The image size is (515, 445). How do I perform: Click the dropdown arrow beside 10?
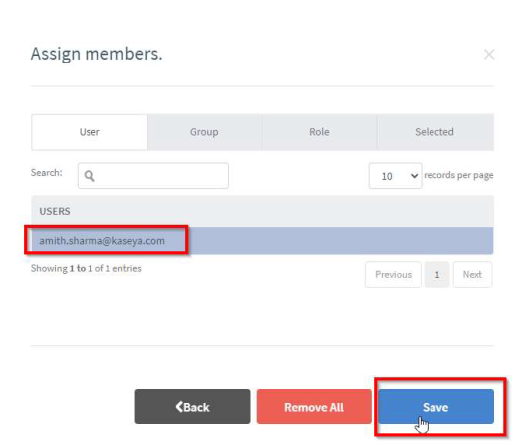pos(414,176)
